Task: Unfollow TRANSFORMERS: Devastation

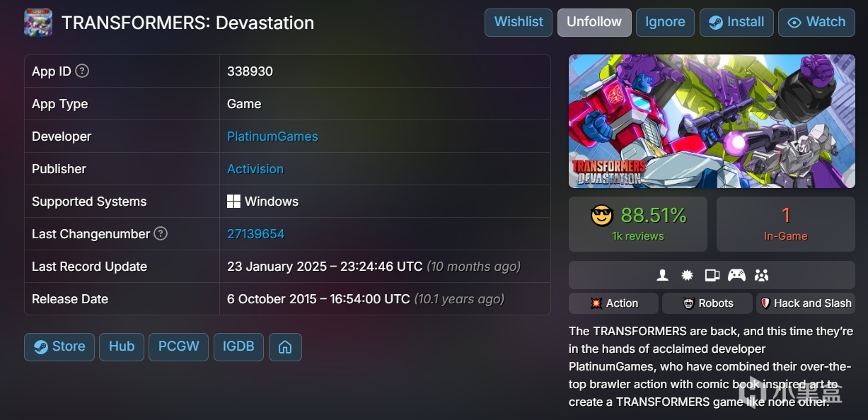Action: (x=594, y=23)
